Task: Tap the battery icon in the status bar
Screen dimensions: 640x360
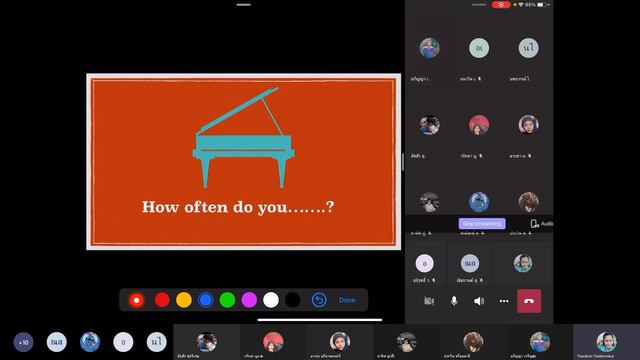Action: click(x=541, y=4)
